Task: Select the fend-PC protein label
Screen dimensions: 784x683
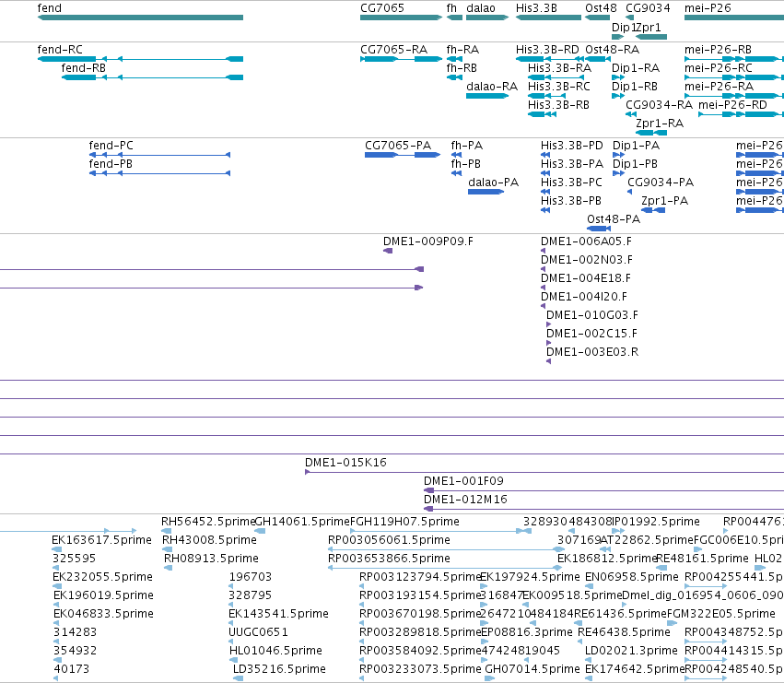Action: pos(111,146)
